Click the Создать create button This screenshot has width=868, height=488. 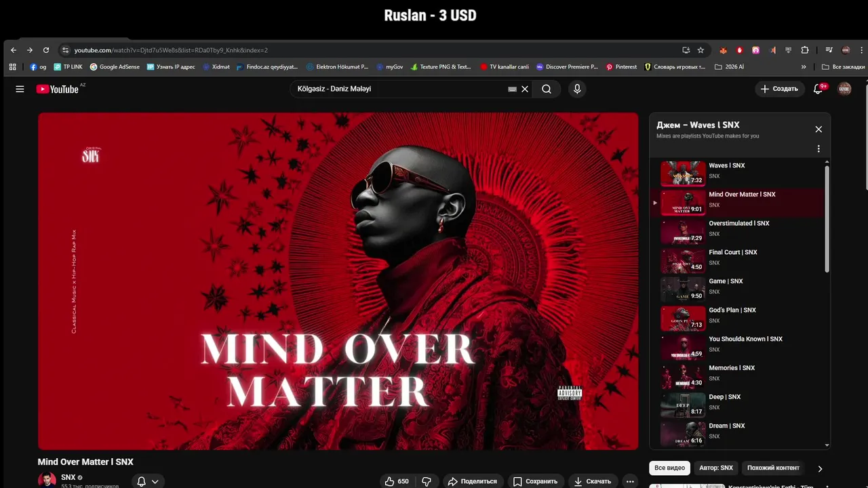click(x=778, y=89)
